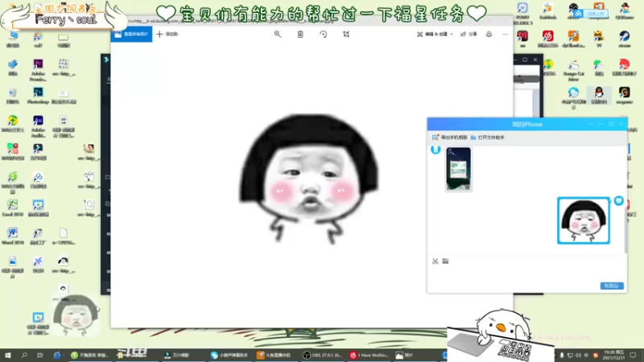Open the three-dot more menu in Photos

(505, 34)
